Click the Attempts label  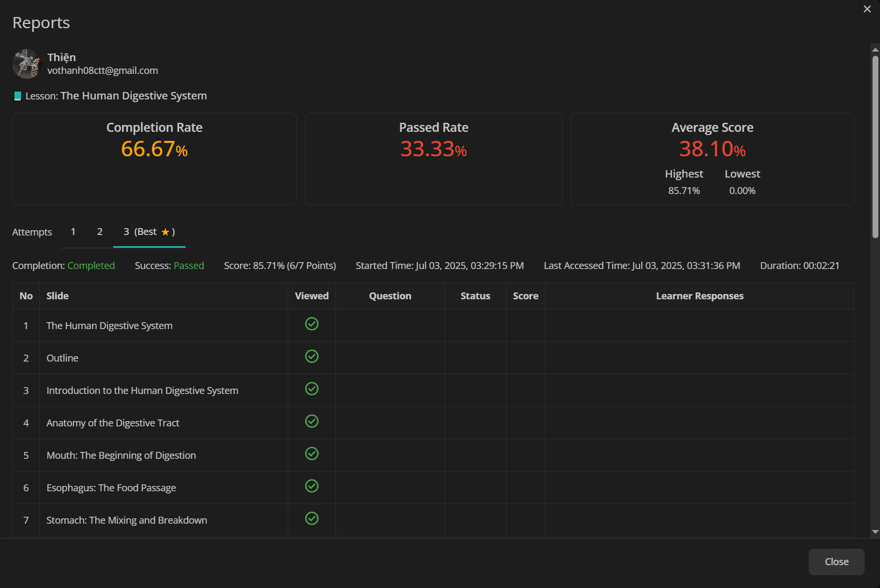point(32,232)
